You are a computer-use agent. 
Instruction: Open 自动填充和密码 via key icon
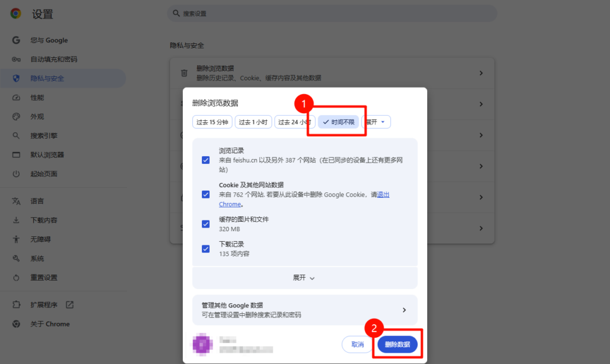pyautogui.click(x=16, y=60)
